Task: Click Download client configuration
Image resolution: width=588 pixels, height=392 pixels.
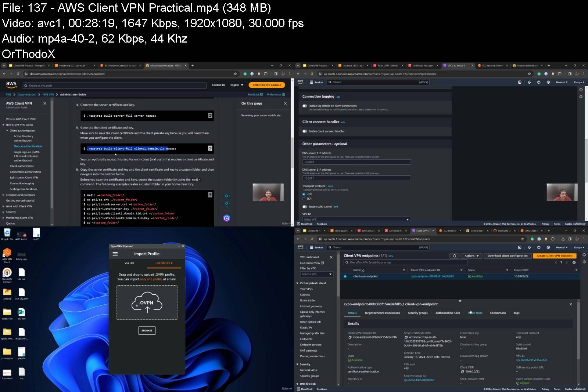Action: [x=508, y=256]
